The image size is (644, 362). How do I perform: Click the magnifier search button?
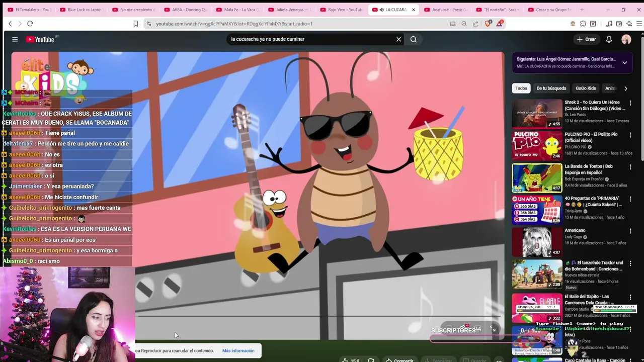[x=414, y=39]
